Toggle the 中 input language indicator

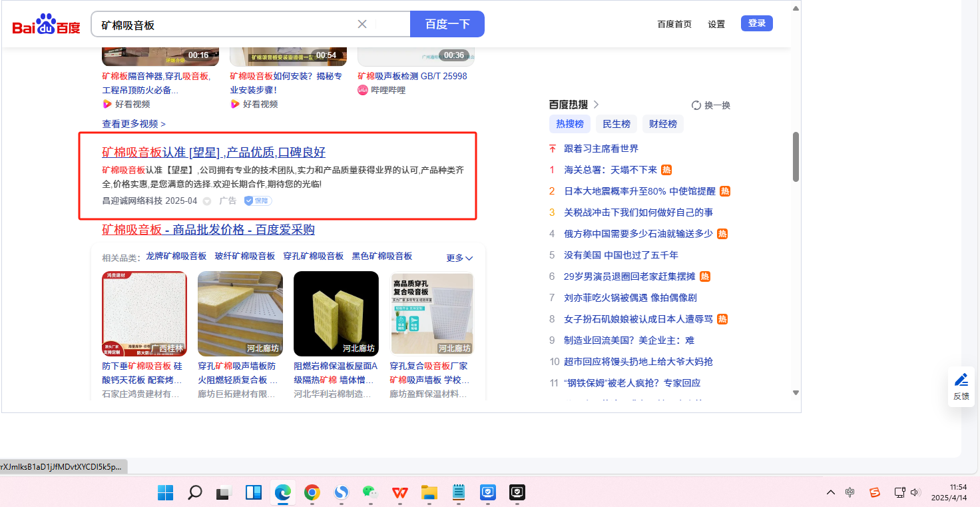(x=850, y=492)
